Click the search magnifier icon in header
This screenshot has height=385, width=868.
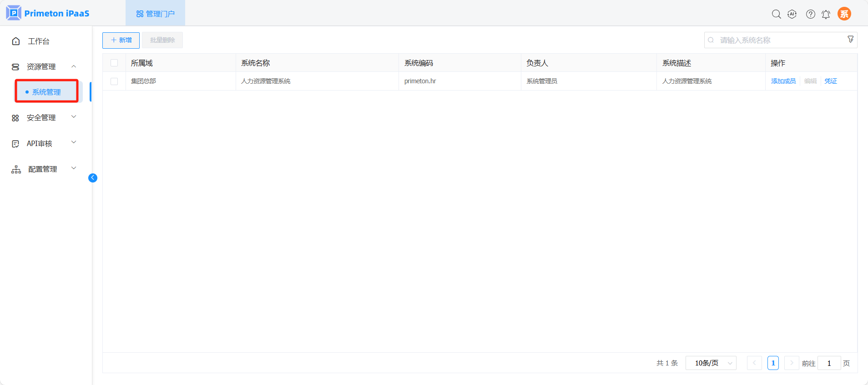point(776,14)
